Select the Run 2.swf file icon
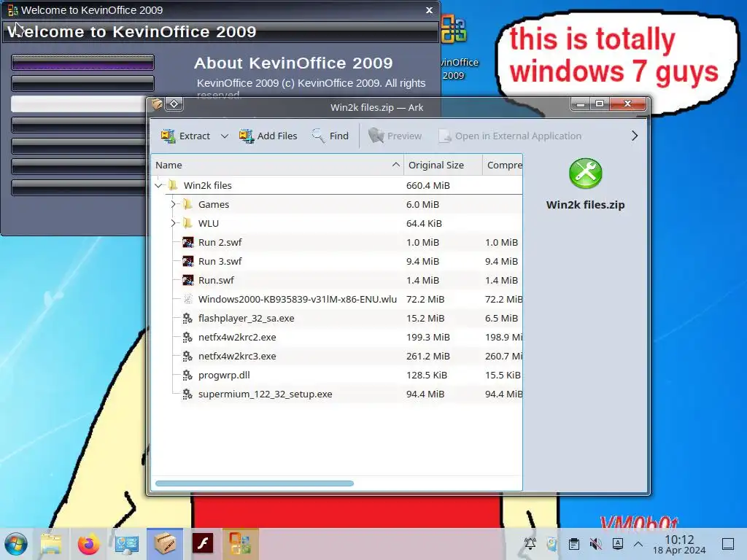 coord(187,242)
